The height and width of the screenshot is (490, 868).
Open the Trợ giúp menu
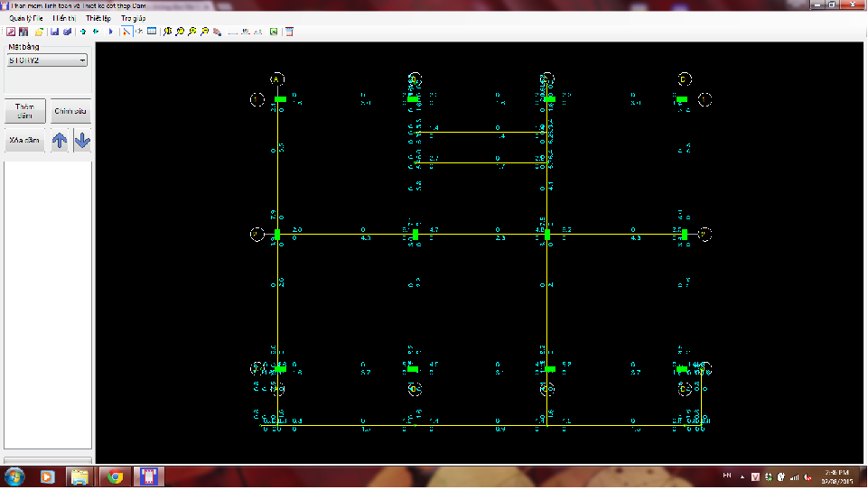133,18
